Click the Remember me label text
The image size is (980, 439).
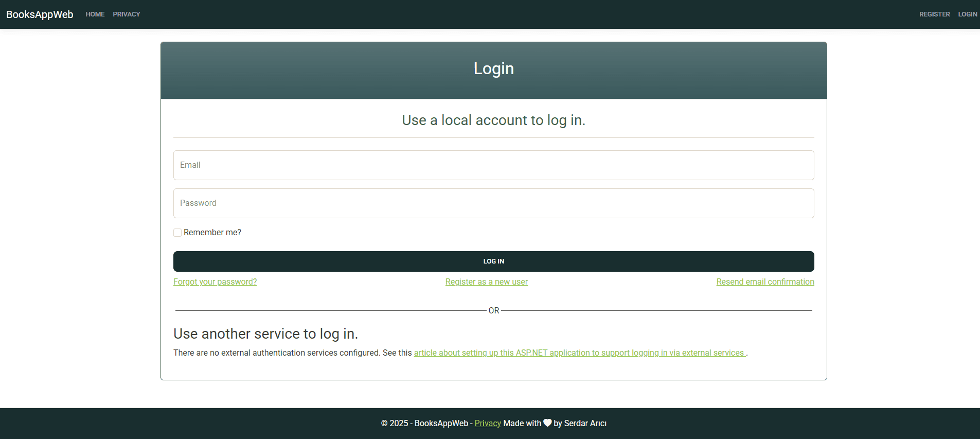[x=212, y=233]
